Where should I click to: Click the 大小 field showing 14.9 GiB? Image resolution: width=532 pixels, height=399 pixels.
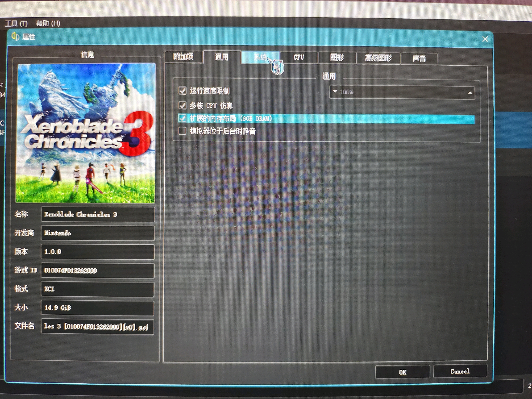pyautogui.click(x=98, y=308)
